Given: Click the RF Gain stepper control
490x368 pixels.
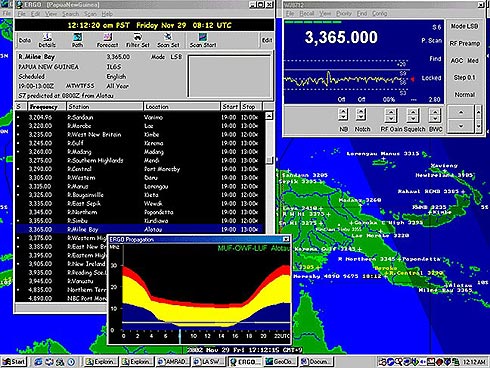Looking at the screenshot, I should (x=391, y=115).
